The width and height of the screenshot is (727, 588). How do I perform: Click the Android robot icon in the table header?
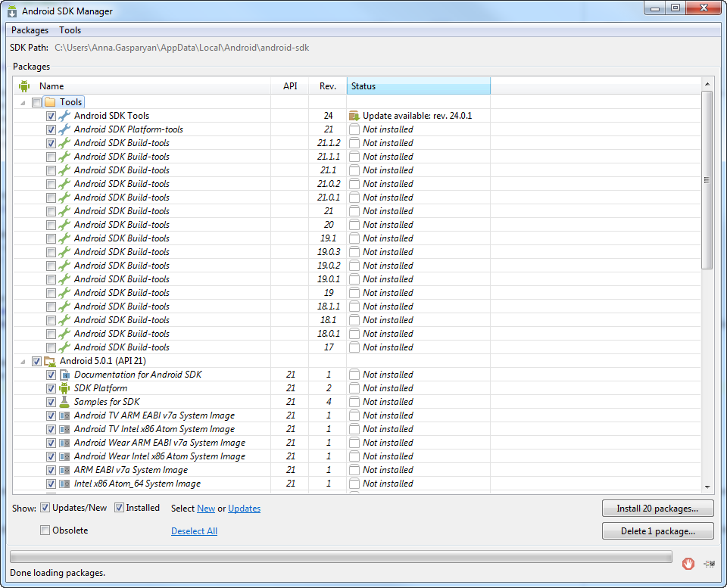point(24,86)
